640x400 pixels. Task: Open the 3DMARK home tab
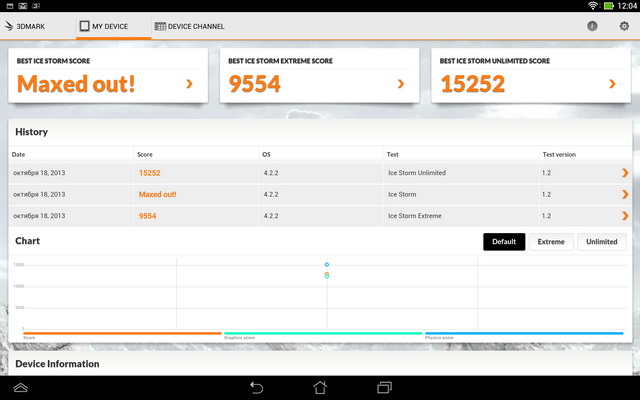(x=24, y=26)
